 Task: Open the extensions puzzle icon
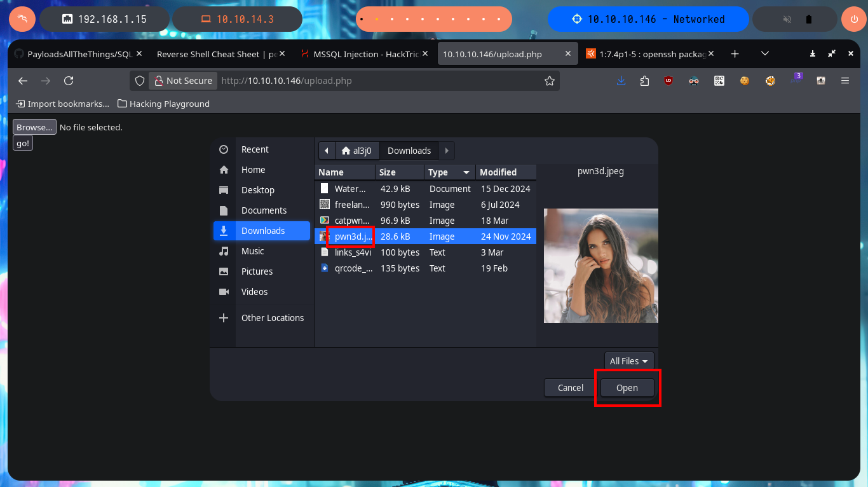click(x=645, y=81)
